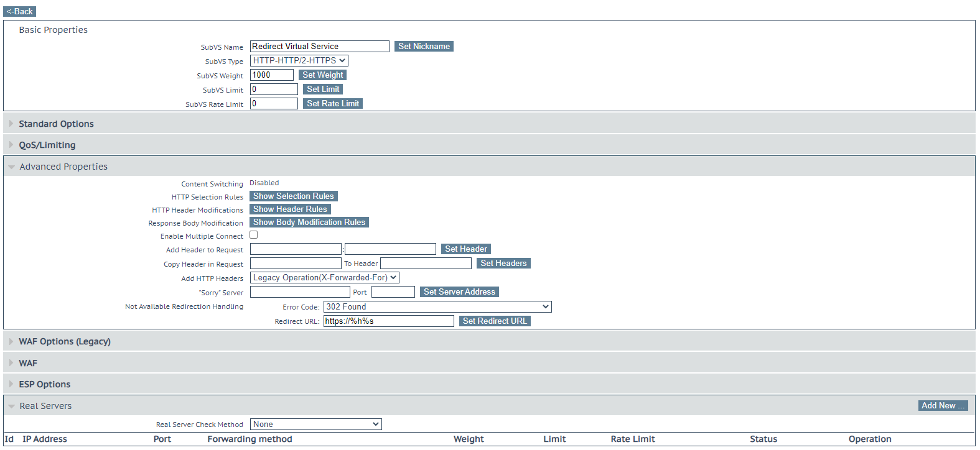Click the Add Header to Request name field
980x450 pixels.
[296, 249]
